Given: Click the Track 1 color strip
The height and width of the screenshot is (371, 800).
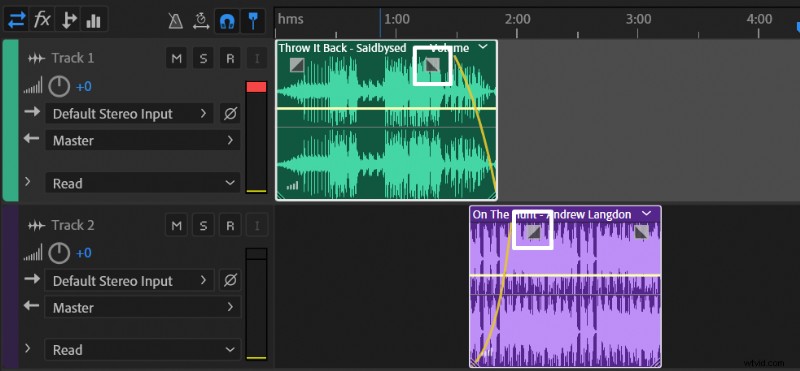Looking at the screenshot, I should tap(10, 120).
